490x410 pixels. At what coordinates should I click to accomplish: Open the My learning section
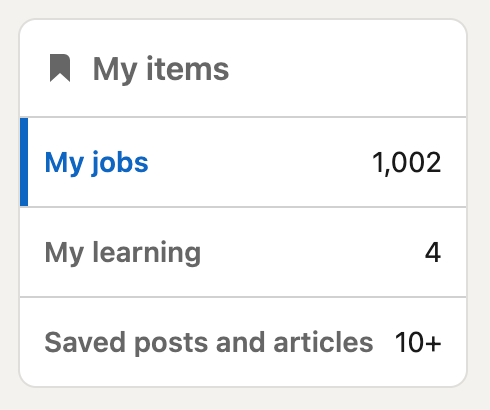(123, 253)
